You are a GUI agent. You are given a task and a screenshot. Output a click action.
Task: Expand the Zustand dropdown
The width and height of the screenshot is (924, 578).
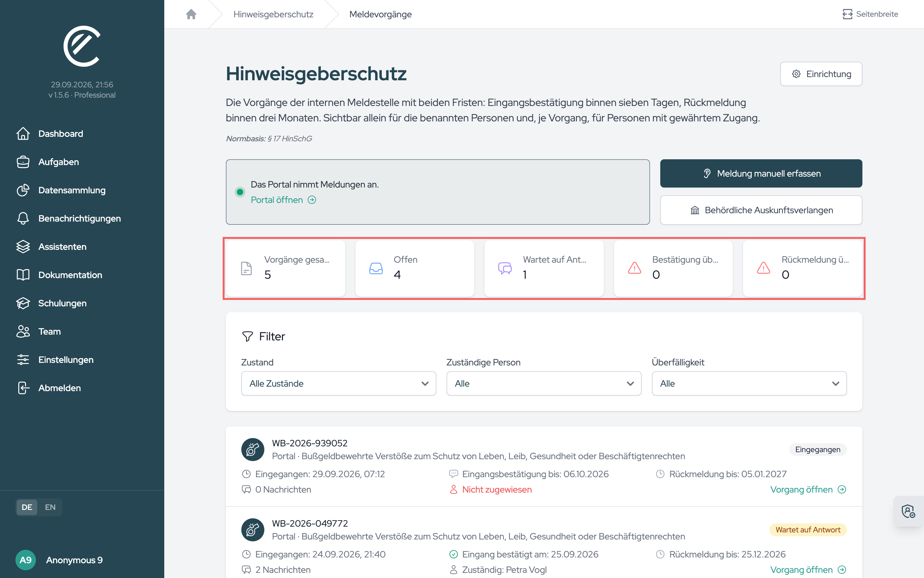(338, 383)
